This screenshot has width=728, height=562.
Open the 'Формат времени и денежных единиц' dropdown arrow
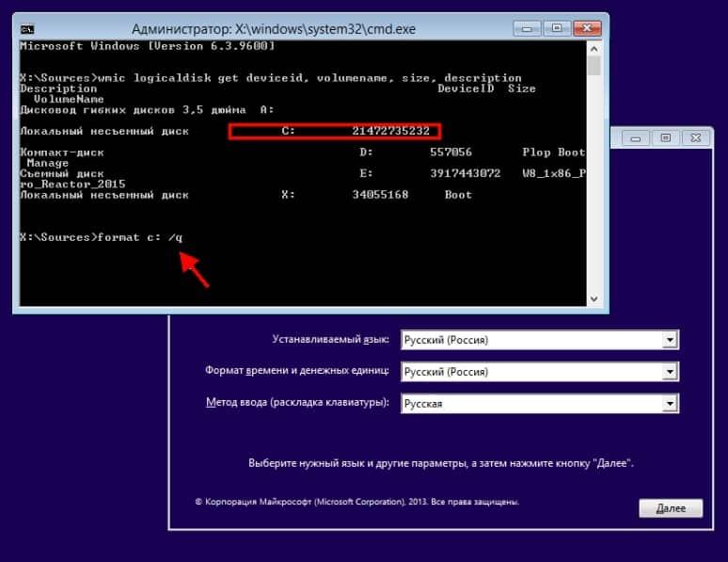tap(670, 372)
